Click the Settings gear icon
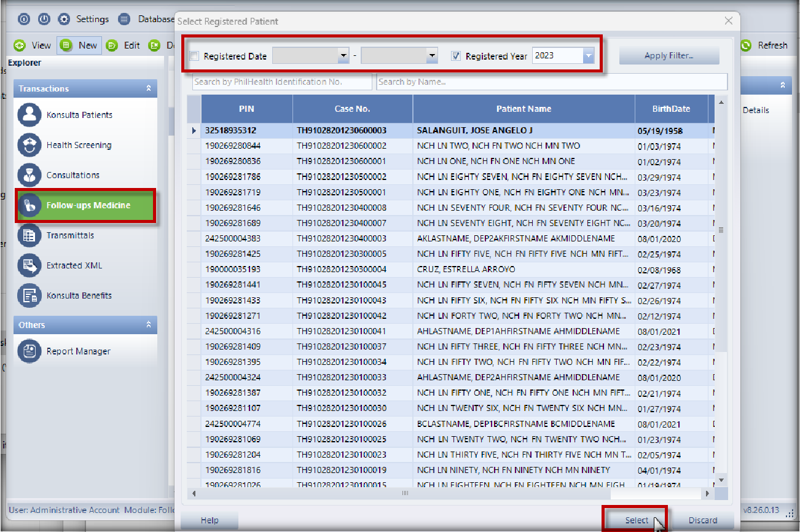This screenshot has height=532, width=800. tap(64, 19)
